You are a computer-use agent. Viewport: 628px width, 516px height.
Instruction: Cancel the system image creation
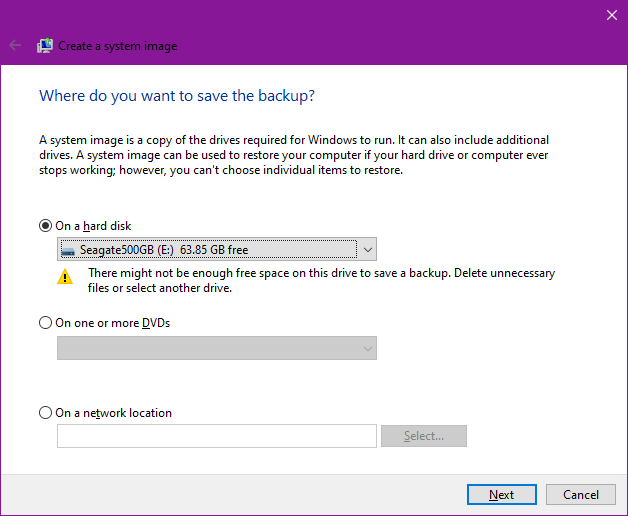[x=580, y=494]
